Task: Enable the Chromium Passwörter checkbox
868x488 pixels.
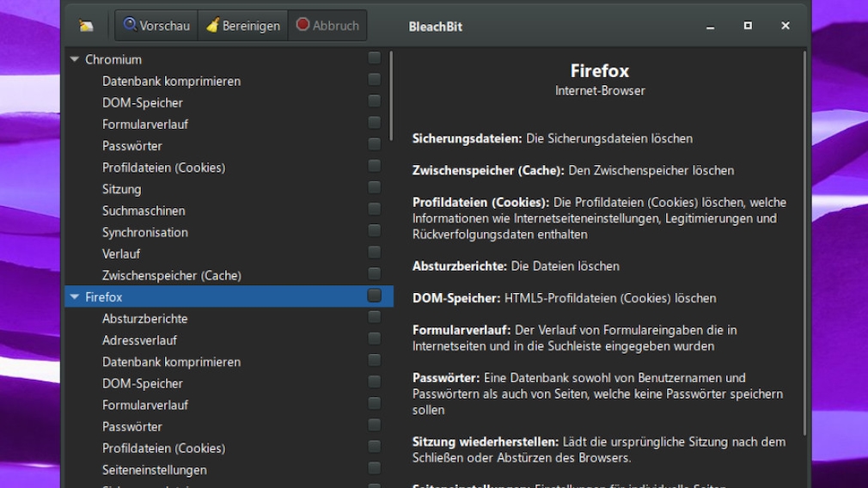Action: (374, 144)
